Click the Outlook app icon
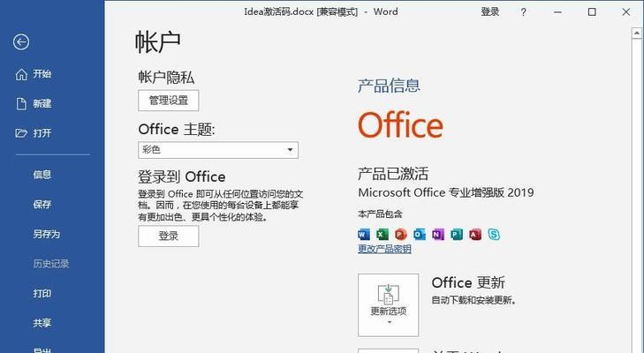The width and height of the screenshot is (644, 353). click(x=420, y=235)
